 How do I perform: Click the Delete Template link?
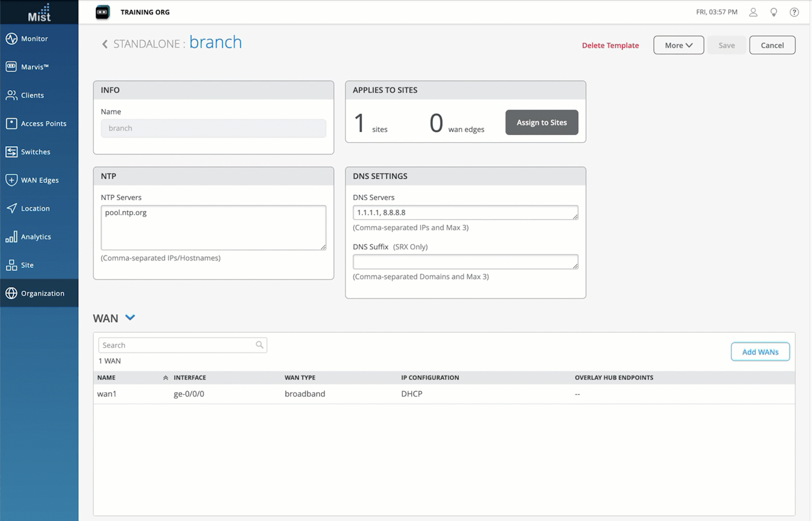tap(610, 45)
